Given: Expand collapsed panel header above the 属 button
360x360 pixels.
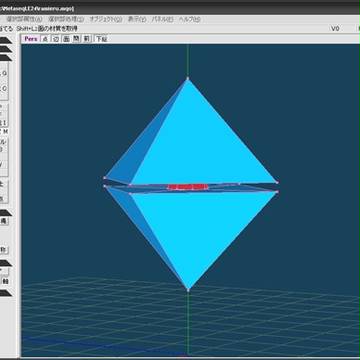Looking at the screenshot, I should (6, 213).
